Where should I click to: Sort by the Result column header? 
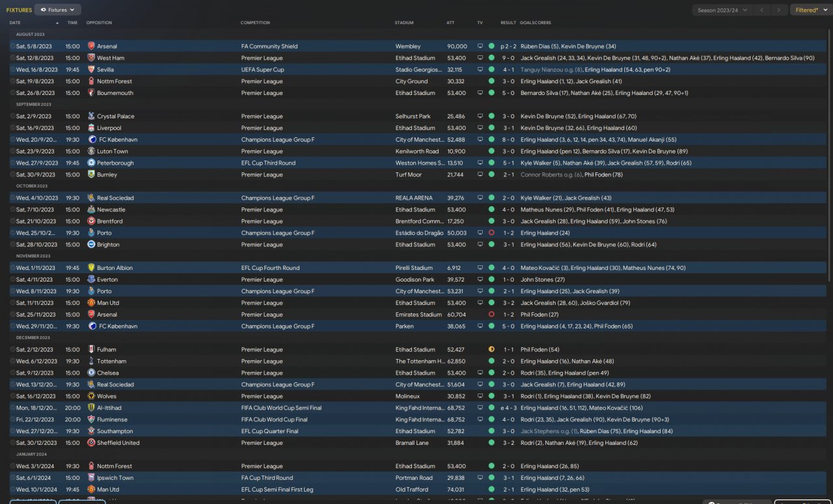tap(508, 23)
